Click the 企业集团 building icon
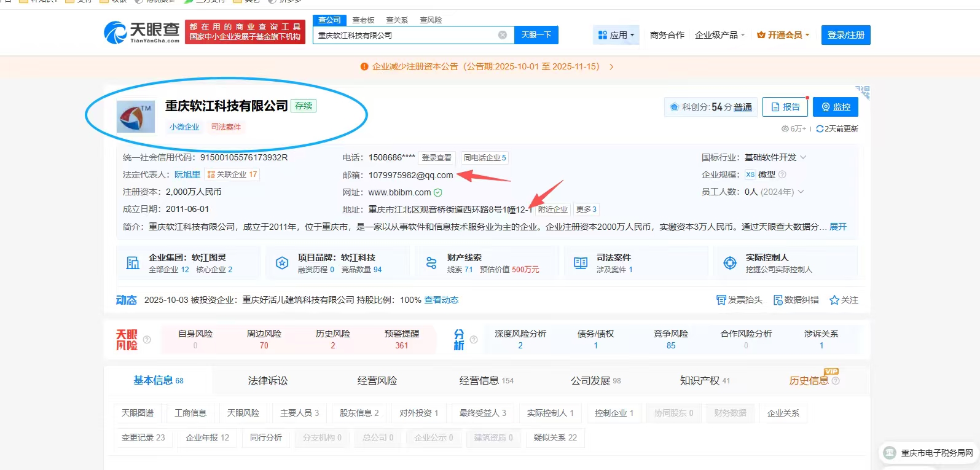 click(x=133, y=263)
